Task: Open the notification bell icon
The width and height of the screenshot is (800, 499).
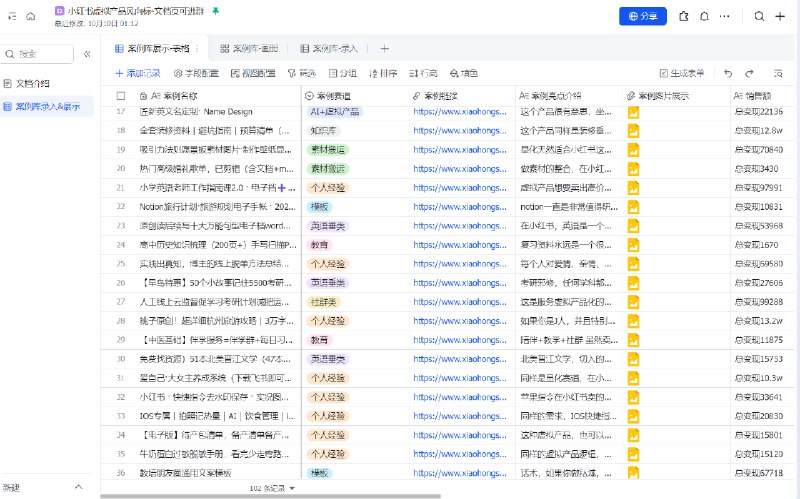Action: [x=704, y=16]
